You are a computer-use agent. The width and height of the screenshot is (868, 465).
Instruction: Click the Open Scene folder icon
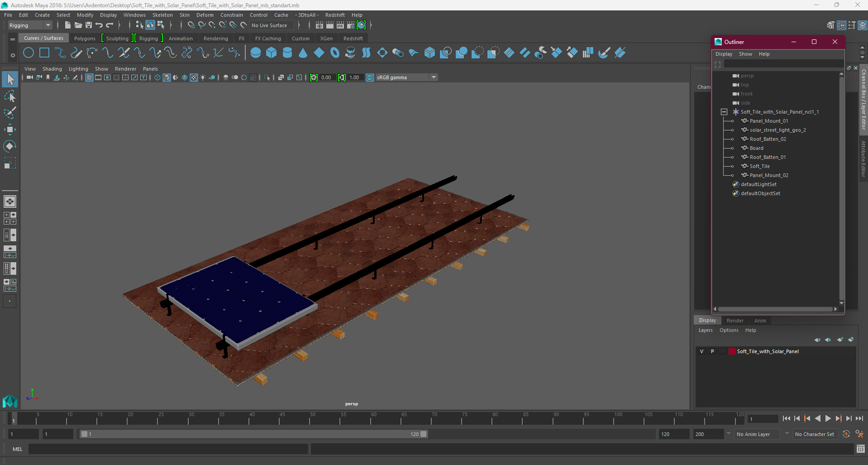tap(78, 25)
